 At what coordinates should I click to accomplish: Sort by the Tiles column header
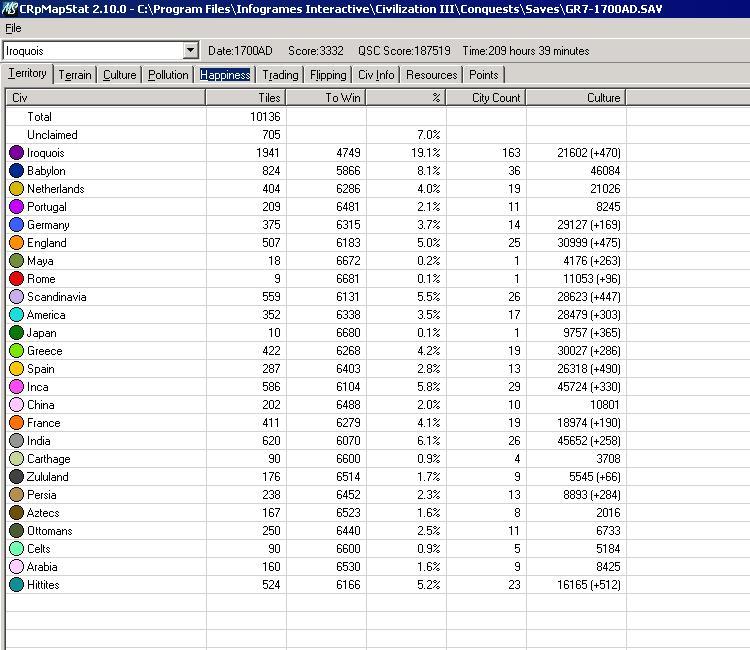(x=246, y=98)
